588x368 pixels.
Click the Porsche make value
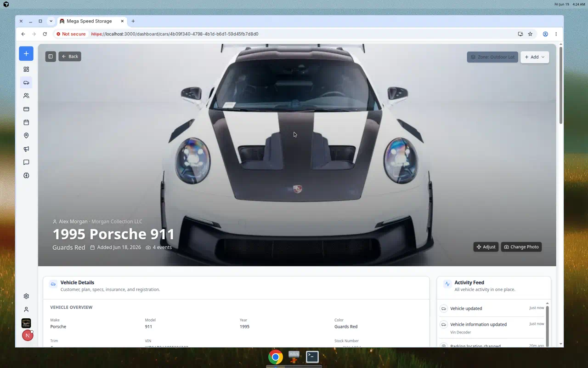coord(58,327)
